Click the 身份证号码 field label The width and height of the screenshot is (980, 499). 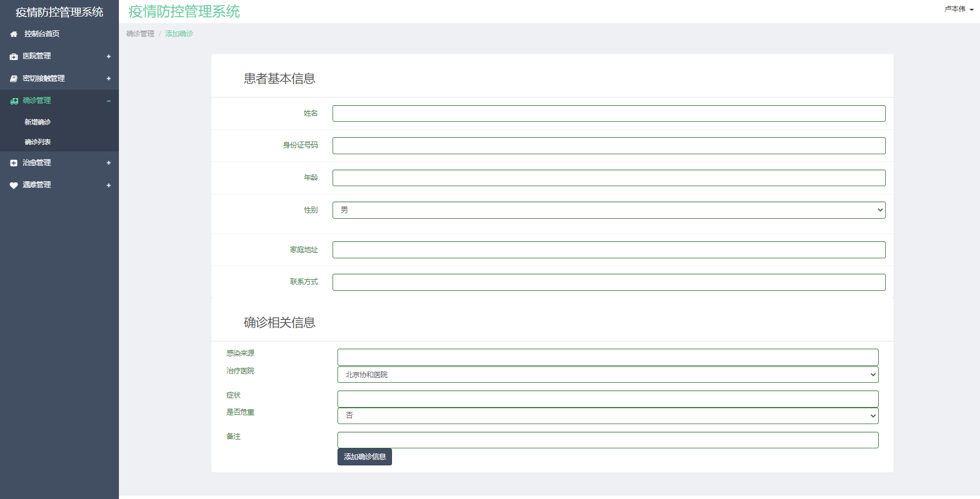(x=301, y=145)
